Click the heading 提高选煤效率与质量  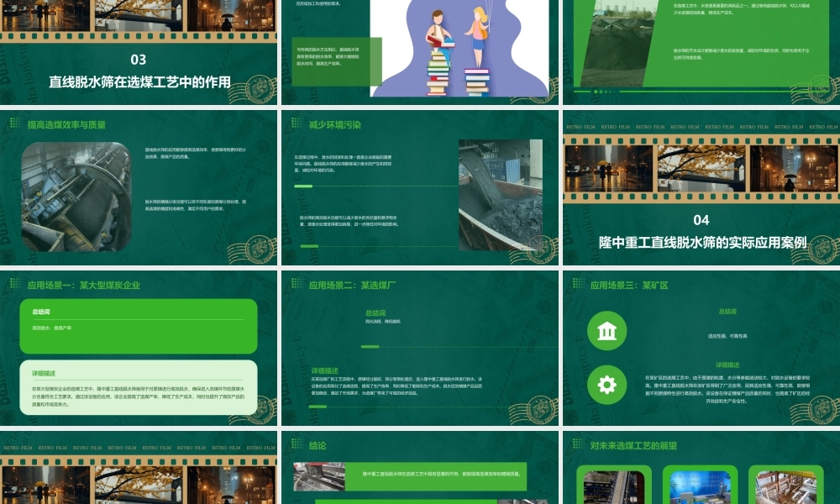[x=66, y=125]
